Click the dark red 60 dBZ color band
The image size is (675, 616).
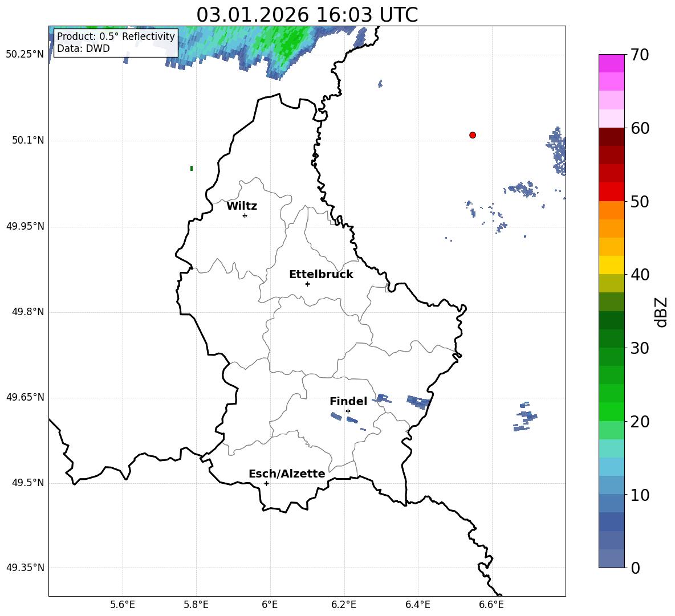611,137
